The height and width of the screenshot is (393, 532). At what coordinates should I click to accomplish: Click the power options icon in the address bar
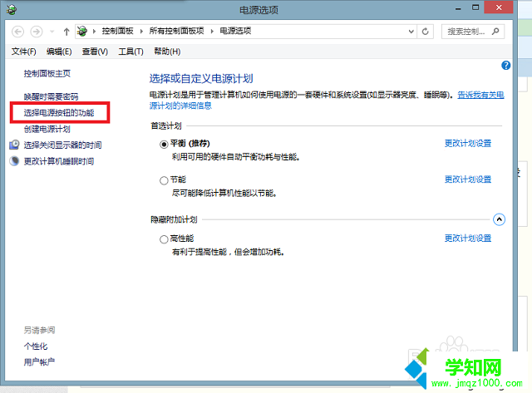81,32
